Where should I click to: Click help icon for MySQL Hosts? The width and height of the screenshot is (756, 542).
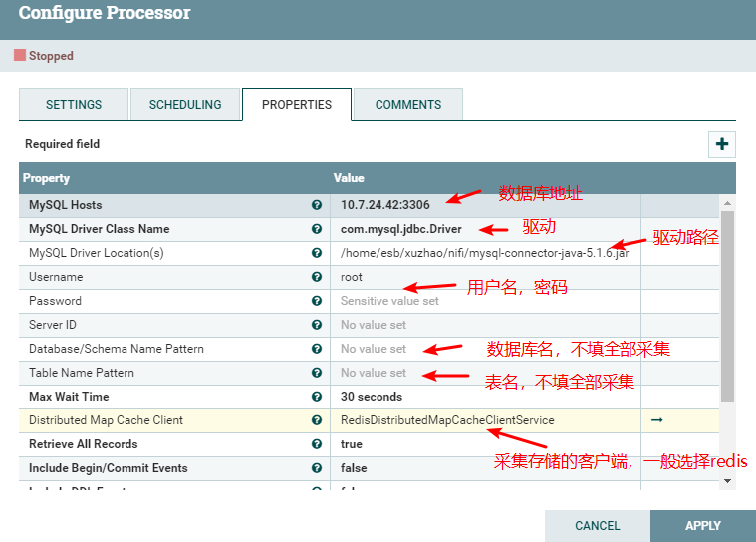click(x=317, y=205)
